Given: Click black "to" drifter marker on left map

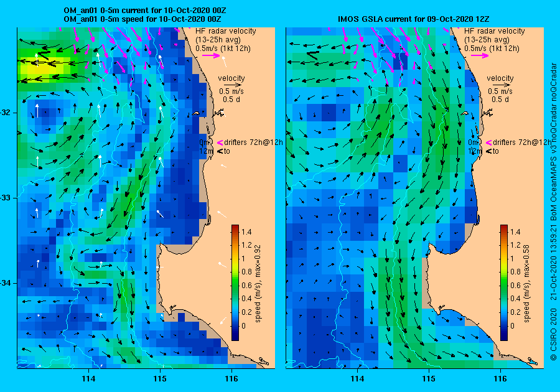Looking at the screenshot, I should tap(220, 151).
